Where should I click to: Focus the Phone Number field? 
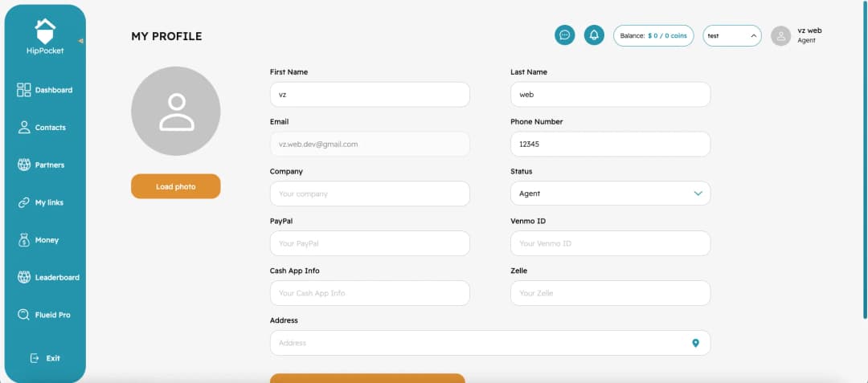pyautogui.click(x=610, y=144)
